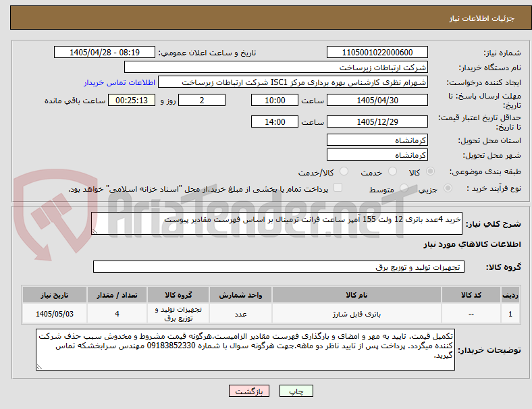Viewport: 532px width, 409px height.
Task: Click the بازگشت back button
Action: click(249, 391)
